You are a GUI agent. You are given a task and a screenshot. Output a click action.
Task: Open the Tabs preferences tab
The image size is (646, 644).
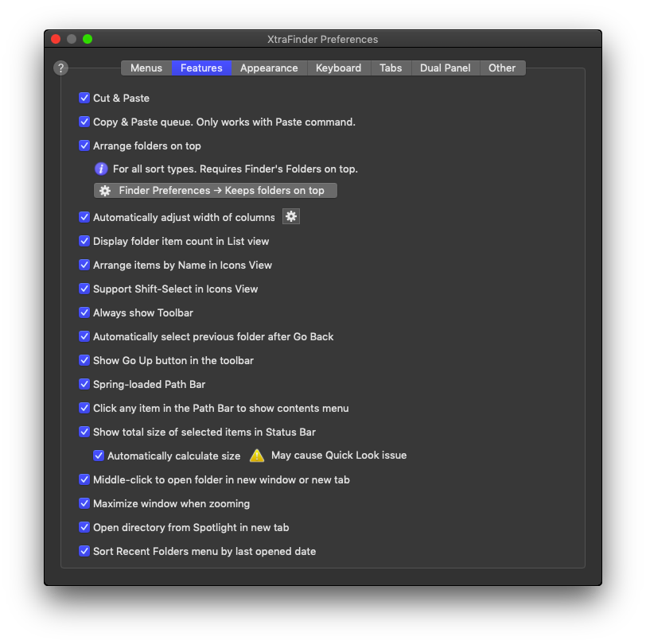[x=391, y=68]
